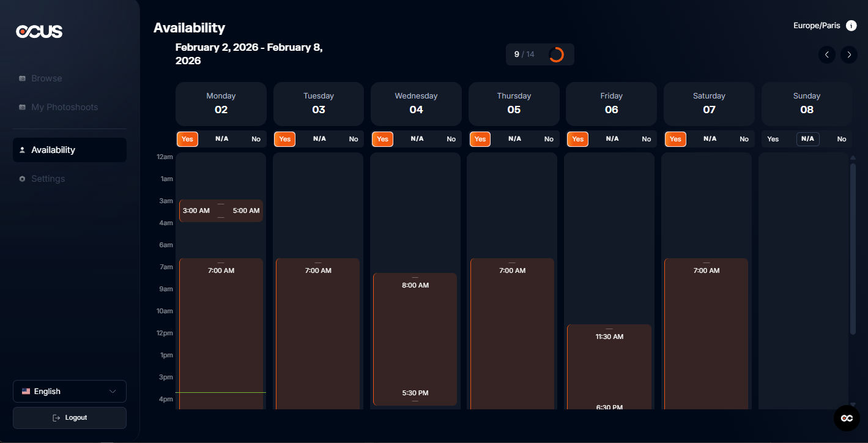Screen dimensions: 868x443
Task: Click the Availability person icon
Action: 23,150
